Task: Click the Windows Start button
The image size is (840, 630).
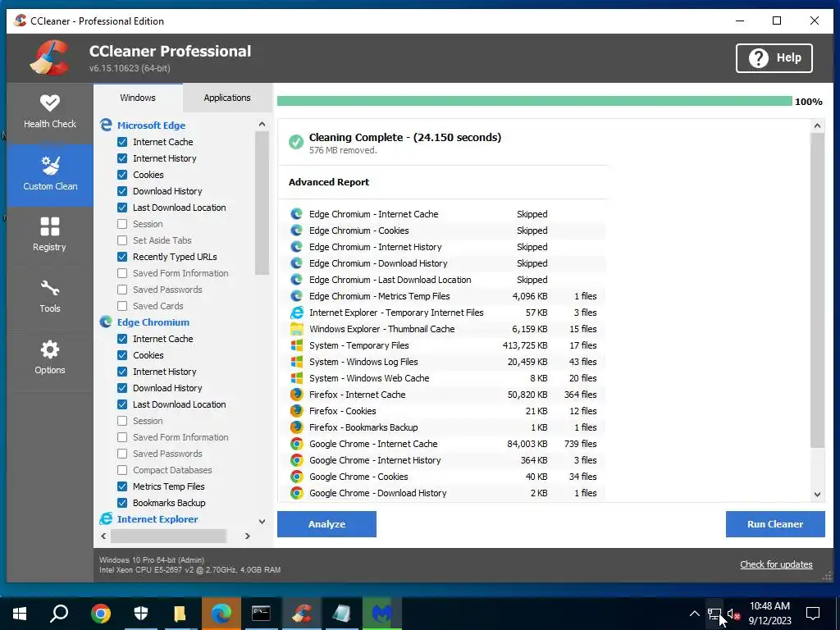Action: click(20, 614)
